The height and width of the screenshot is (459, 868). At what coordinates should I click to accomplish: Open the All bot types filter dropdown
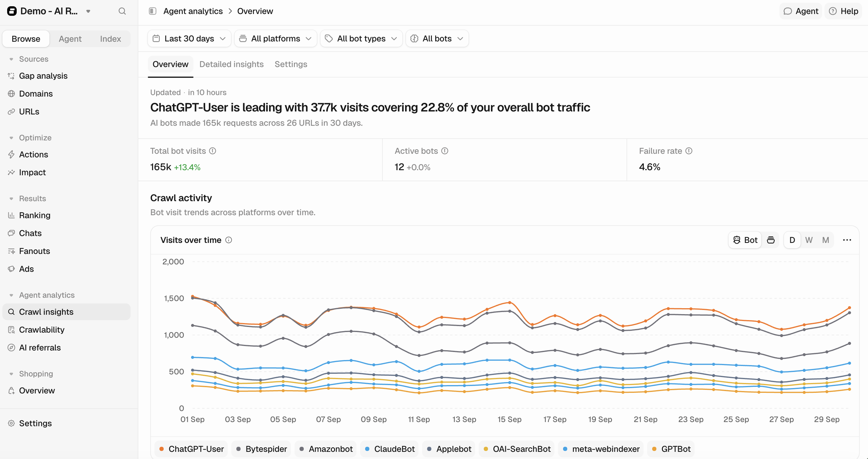(x=361, y=38)
